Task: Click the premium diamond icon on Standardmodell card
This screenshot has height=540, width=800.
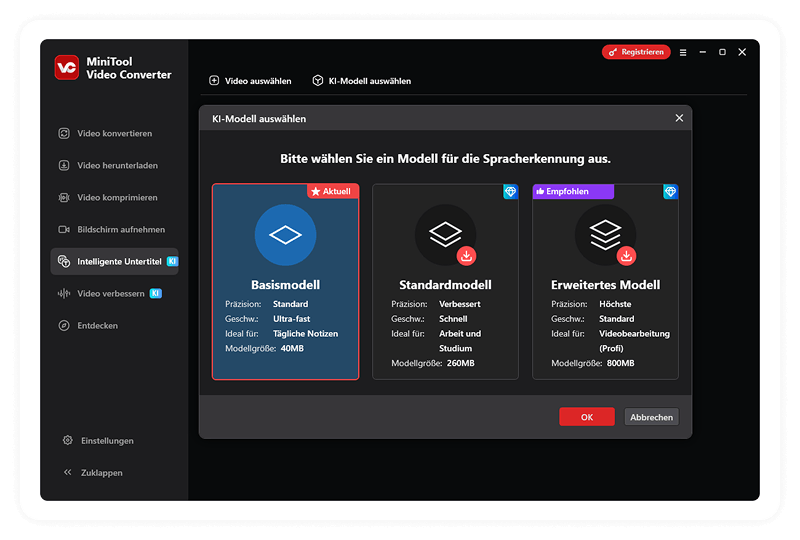Action: click(x=510, y=191)
